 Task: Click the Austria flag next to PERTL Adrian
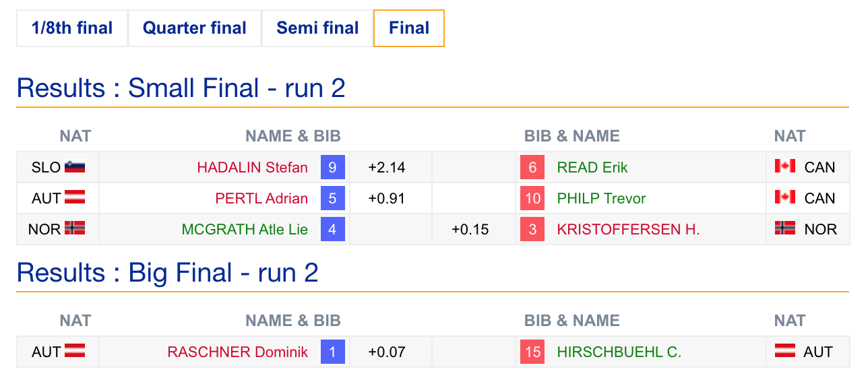pos(75,197)
